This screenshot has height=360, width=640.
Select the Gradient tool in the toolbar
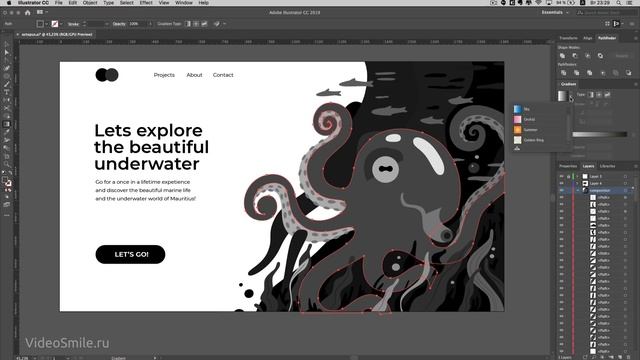[x=7, y=124]
